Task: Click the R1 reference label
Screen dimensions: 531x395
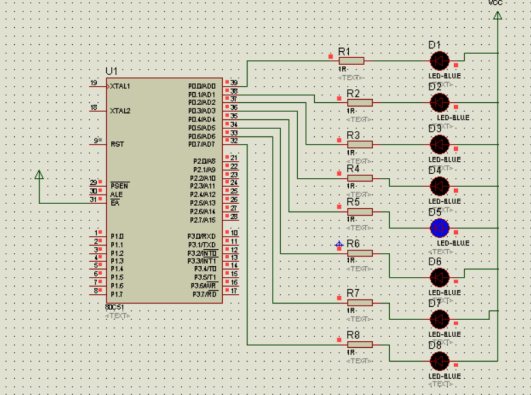Action: [x=344, y=51]
